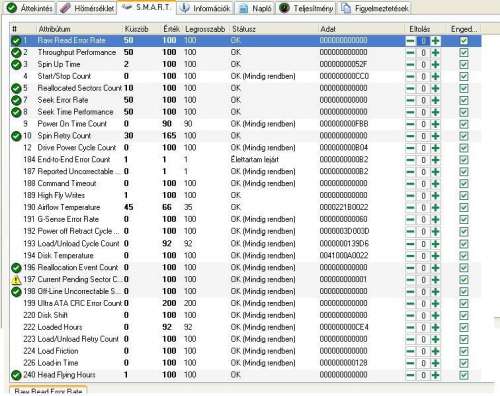This screenshot has height=396, width=500.
Task: Decrease offset for Seek Error Rate
Action: coord(411,100)
